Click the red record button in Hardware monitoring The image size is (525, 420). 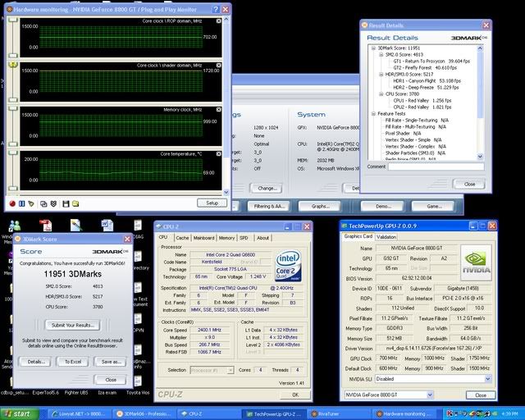(x=13, y=203)
